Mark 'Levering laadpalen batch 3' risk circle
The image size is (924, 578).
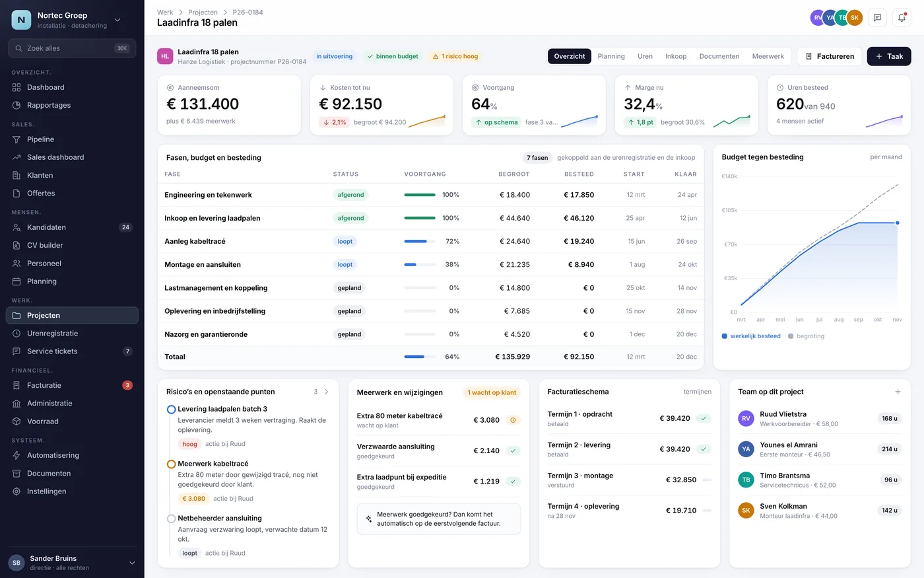pos(171,410)
